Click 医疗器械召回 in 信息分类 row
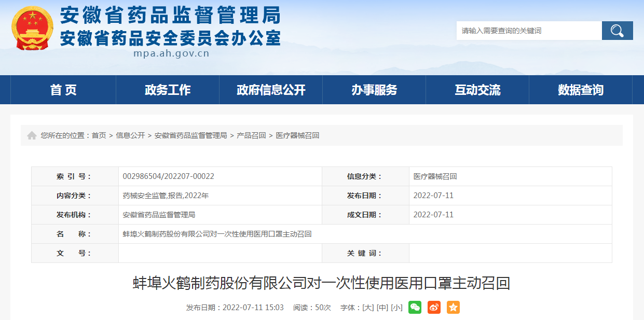644x320 pixels. tap(435, 176)
